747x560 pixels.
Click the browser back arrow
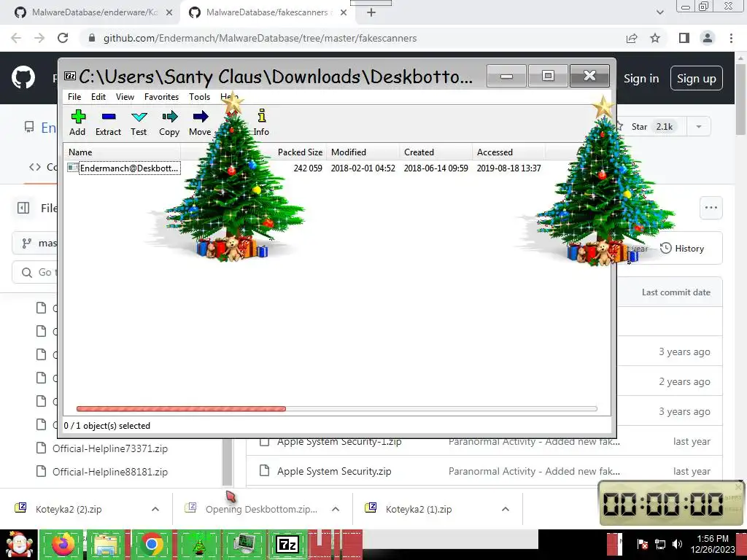click(16, 38)
